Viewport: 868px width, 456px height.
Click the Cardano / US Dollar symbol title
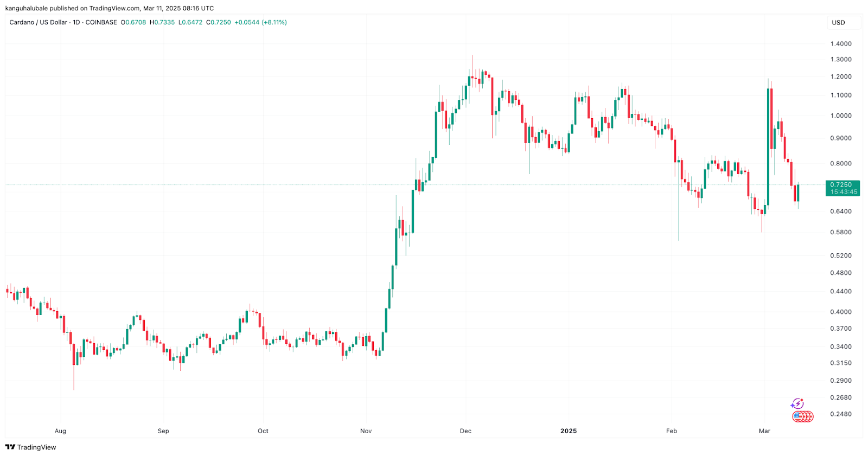click(x=38, y=22)
